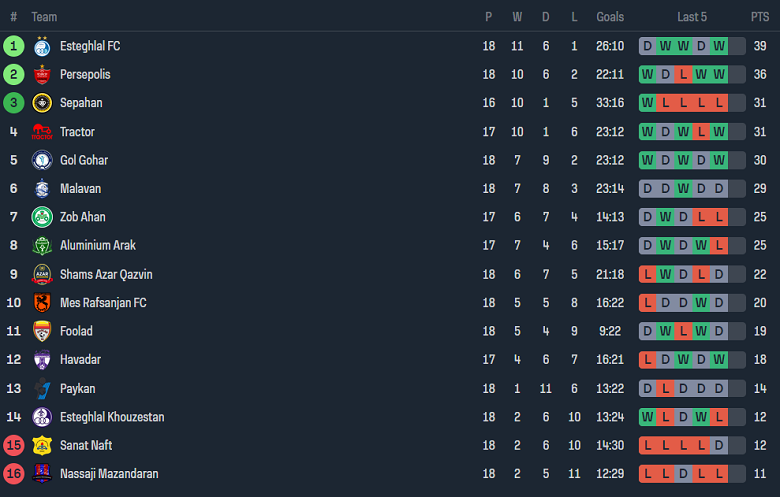Select the Sanat Naft yellow crest
Screen dimensions: 780x497
tap(42, 445)
